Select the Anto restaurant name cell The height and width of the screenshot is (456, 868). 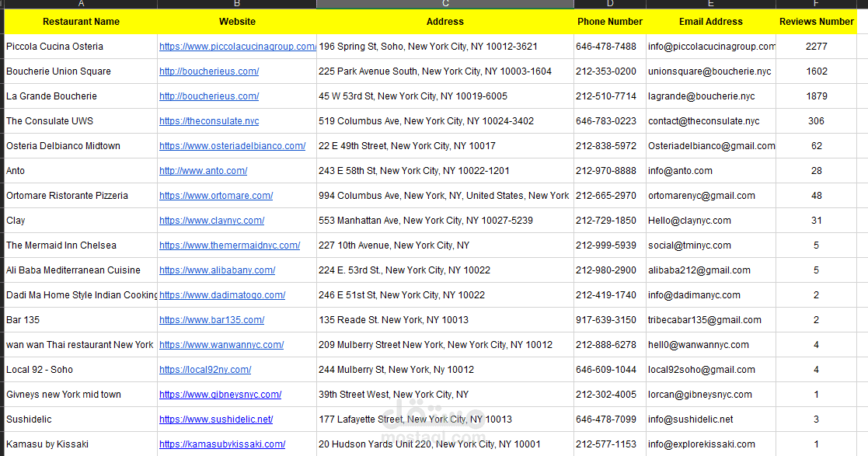(81, 171)
